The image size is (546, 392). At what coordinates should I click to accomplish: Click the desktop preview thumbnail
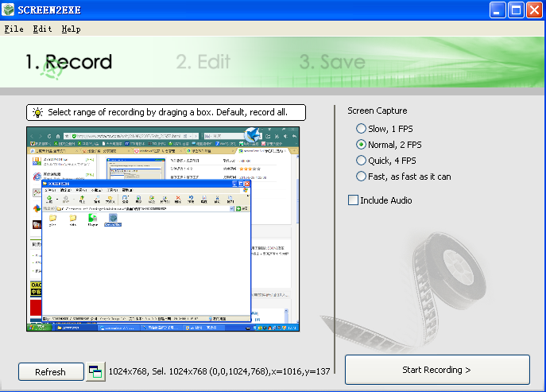[165, 229]
